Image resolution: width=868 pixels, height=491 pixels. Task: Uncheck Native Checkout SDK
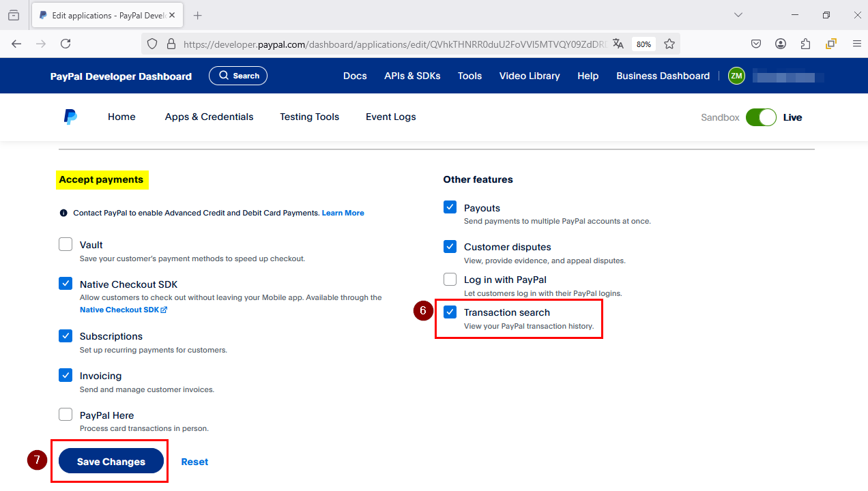66,284
